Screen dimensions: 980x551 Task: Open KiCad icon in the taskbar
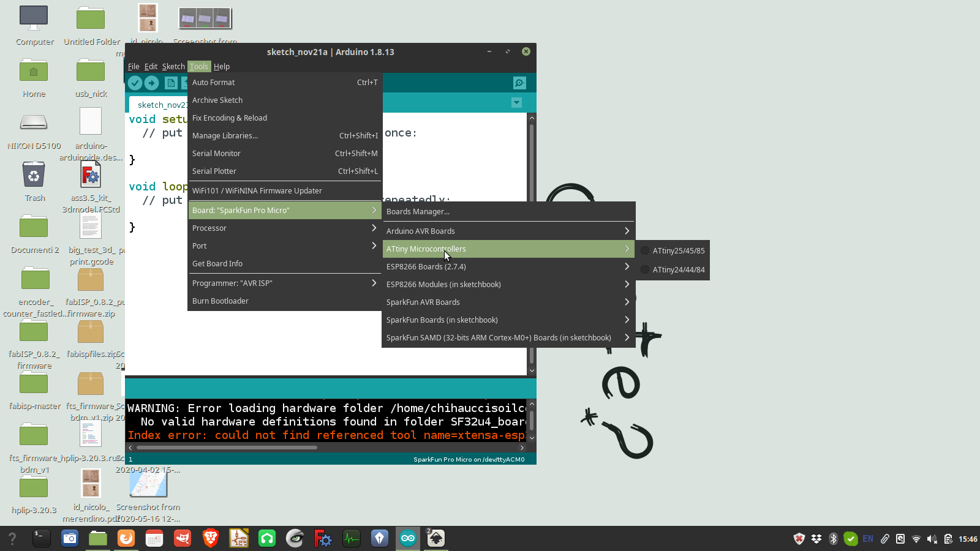point(239,538)
